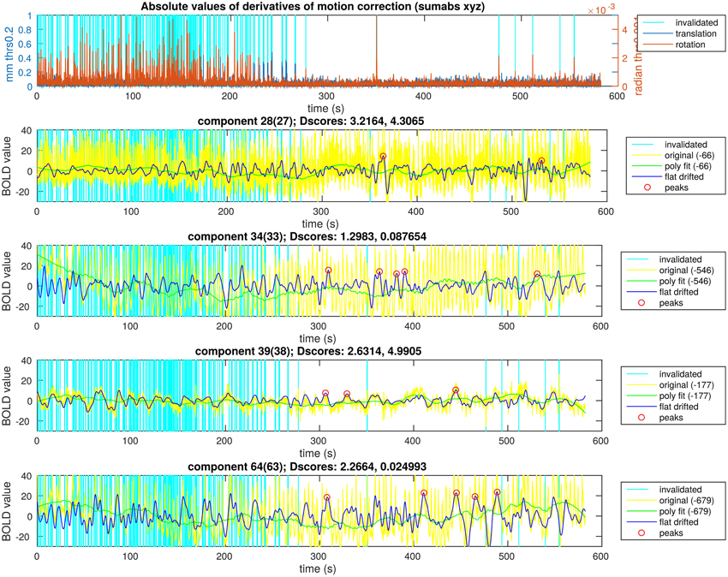Click the 'mm thrs0.2' y-axis label
Screen dimensions: 728x577
(9, 54)
